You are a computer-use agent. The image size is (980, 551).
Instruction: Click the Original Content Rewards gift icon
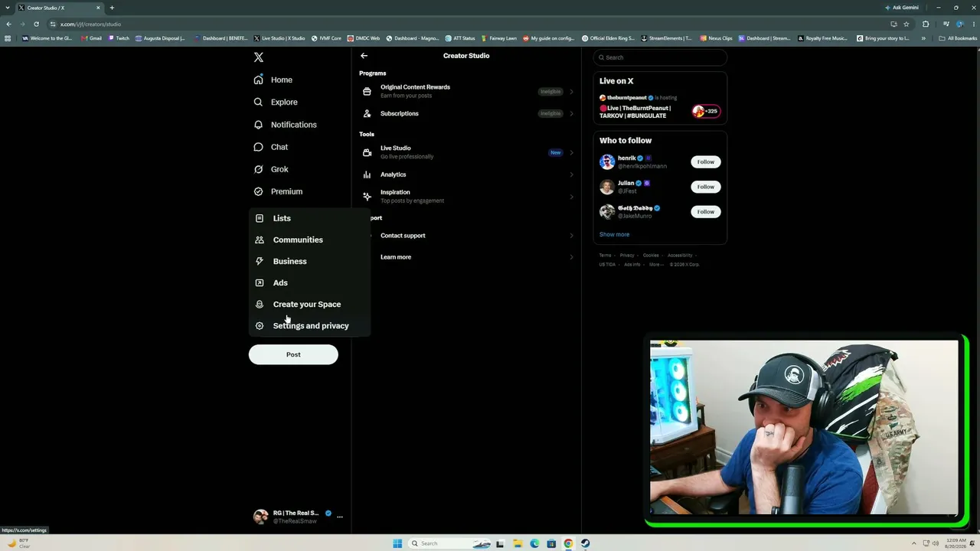coord(367,91)
